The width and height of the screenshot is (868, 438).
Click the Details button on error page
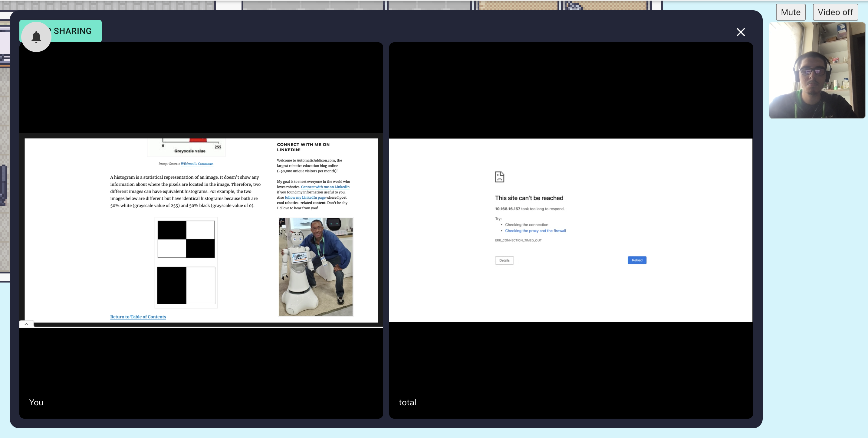click(504, 260)
